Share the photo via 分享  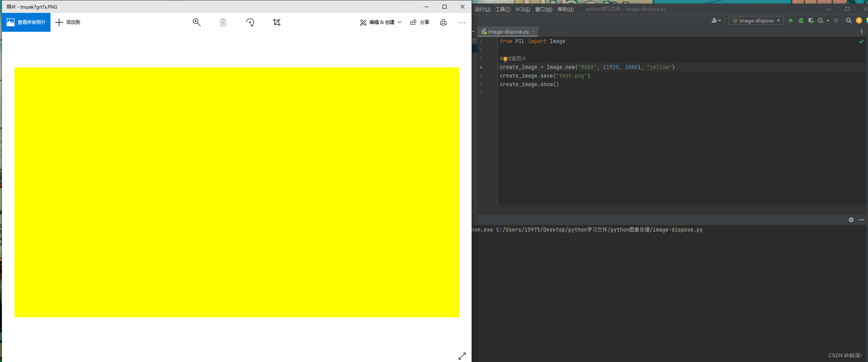tap(420, 22)
